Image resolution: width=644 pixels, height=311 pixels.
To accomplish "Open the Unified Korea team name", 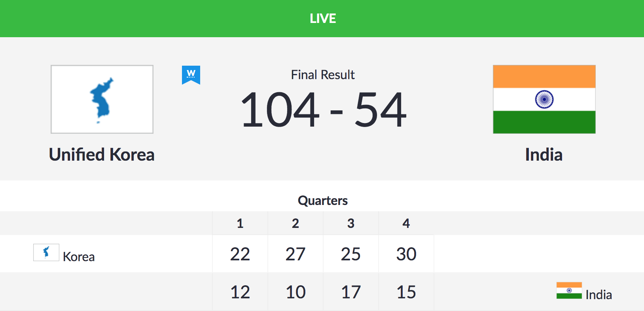I will click(x=102, y=155).
